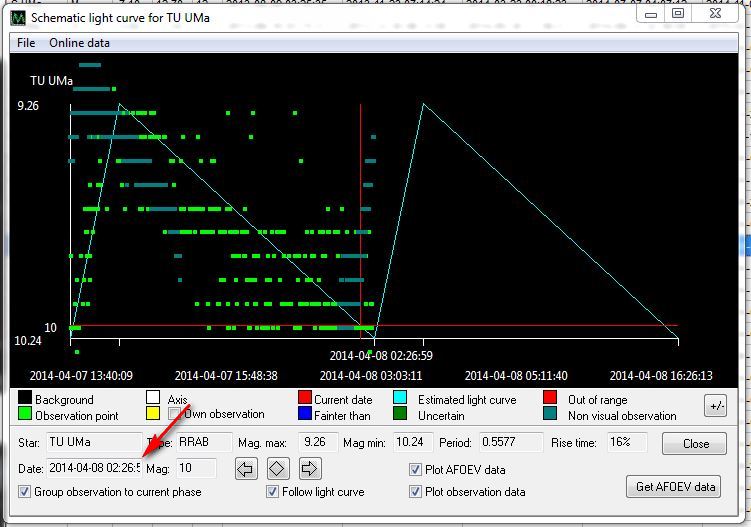Click the 2014-04-07 15:48:38 axis label
The width and height of the screenshot is (751, 527).
click(x=226, y=376)
